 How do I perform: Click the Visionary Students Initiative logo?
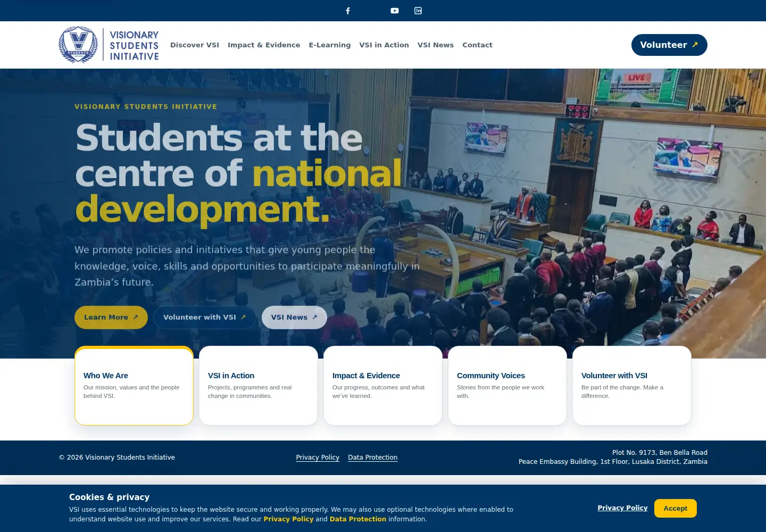(109, 45)
